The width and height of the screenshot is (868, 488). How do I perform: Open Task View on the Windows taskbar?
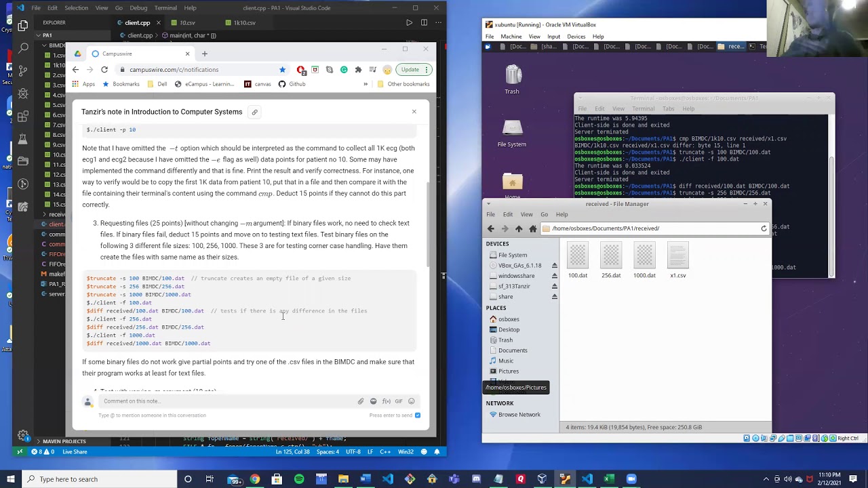pyautogui.click(x=210, y=479)
